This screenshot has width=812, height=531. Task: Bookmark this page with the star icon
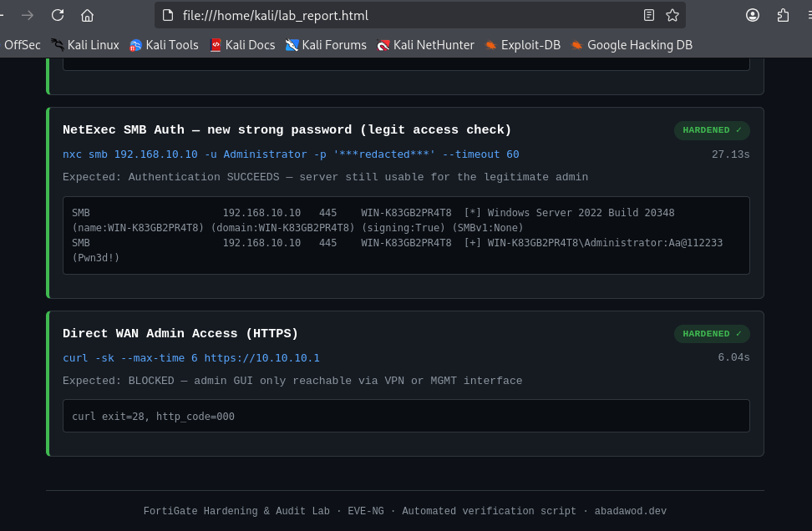(x=672, y=16)
